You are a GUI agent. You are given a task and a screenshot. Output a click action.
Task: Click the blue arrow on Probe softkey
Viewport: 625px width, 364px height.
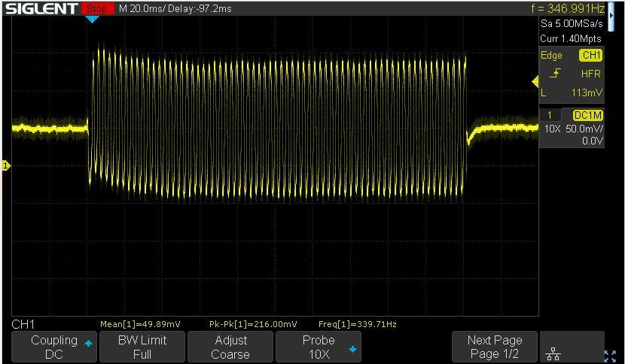tap(352, 350)
